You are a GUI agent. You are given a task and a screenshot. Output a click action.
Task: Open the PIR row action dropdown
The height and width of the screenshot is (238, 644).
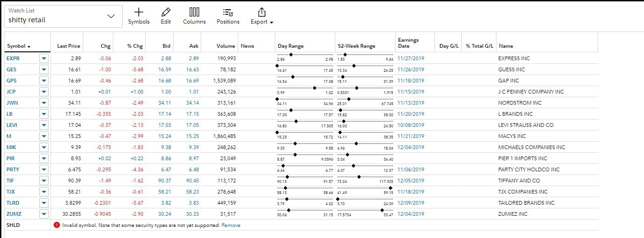[44, 158]
